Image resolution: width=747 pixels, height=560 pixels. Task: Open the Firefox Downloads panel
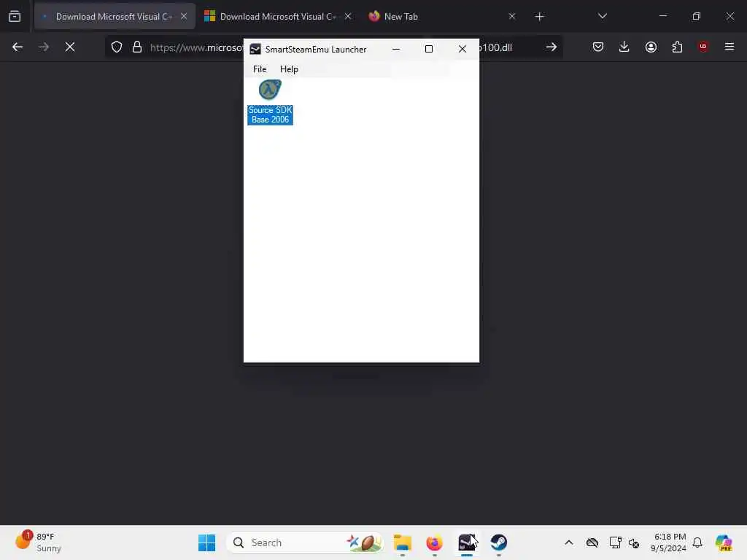point(624,47)
